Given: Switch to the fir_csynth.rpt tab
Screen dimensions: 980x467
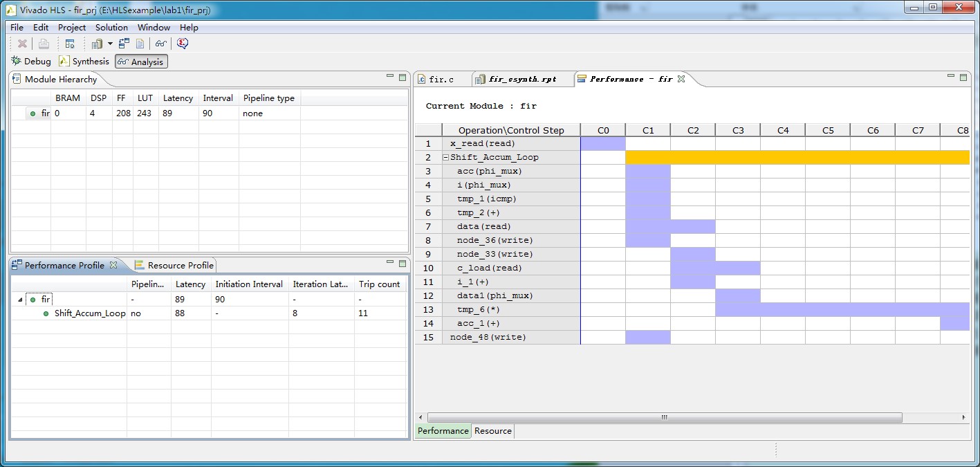Looking at the screenshot, I should tap(522, 80).
